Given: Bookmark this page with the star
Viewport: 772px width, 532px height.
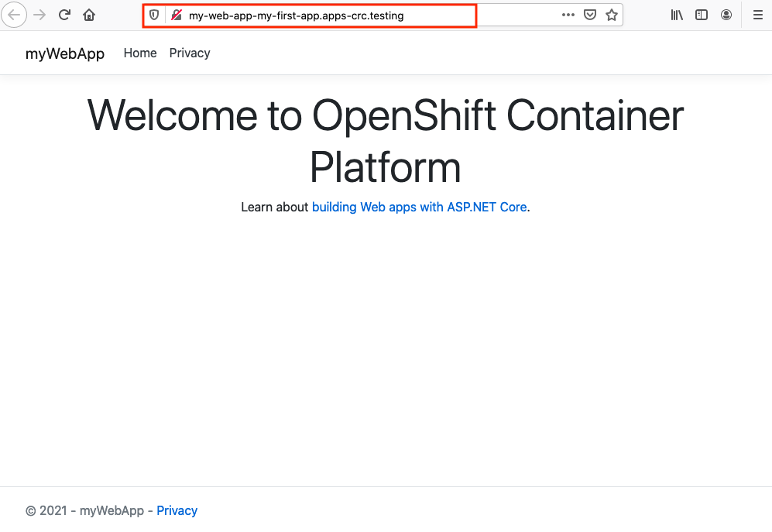Looking at the screenshot, I should (612, 15).
